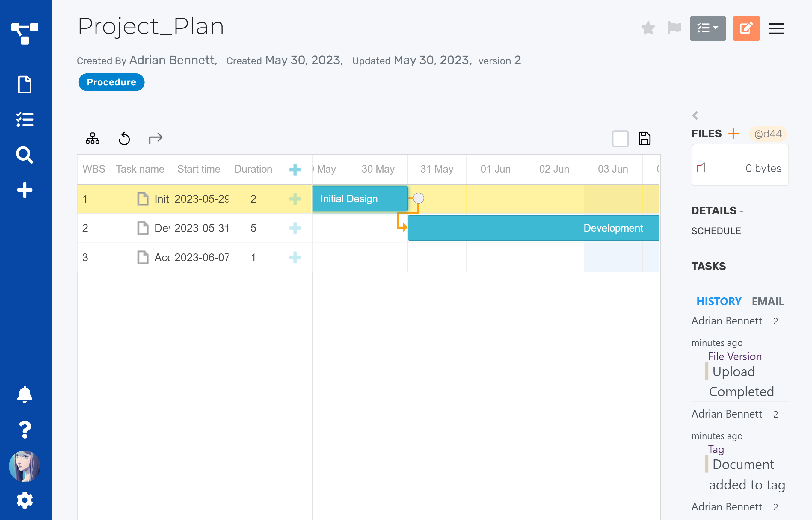Select the HISTORY tab
Screen dimensions: 812x520
719,301
